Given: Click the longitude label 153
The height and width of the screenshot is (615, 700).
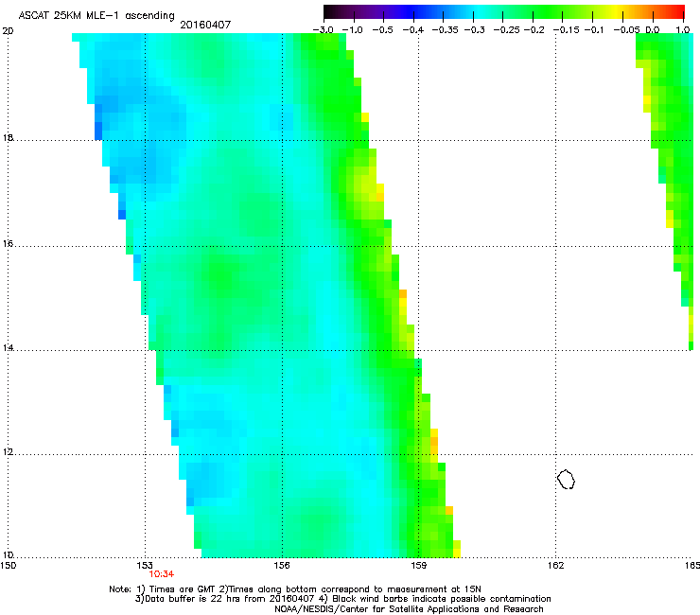Looking at the screenshot, I should (145, 566).
